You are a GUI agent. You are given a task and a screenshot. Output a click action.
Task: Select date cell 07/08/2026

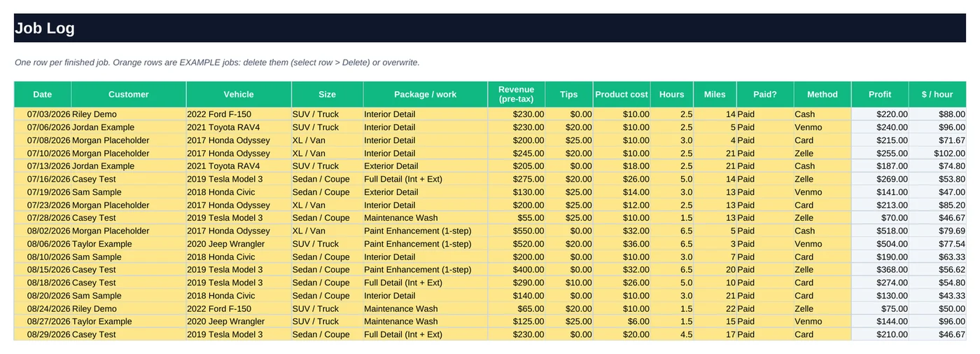click(x=43, y=140)
